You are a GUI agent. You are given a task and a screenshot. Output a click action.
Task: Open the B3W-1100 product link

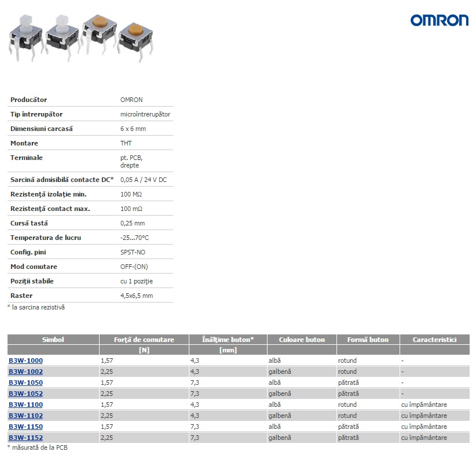(x=26, y=405)
